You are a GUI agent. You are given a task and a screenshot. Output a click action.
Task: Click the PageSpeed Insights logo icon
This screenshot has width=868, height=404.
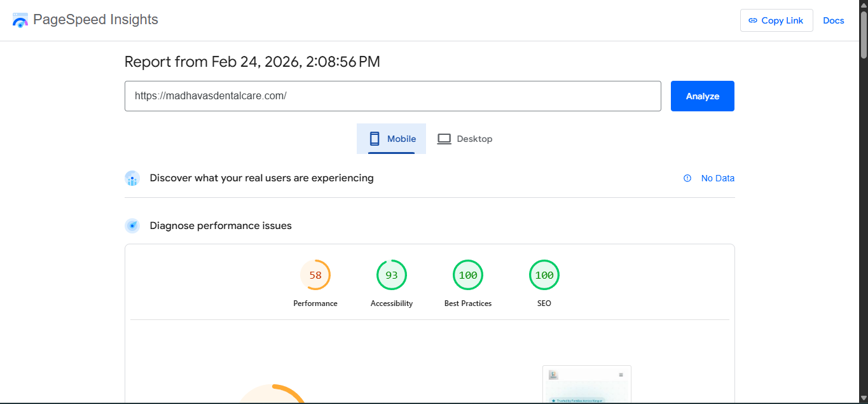coord(20,20)
